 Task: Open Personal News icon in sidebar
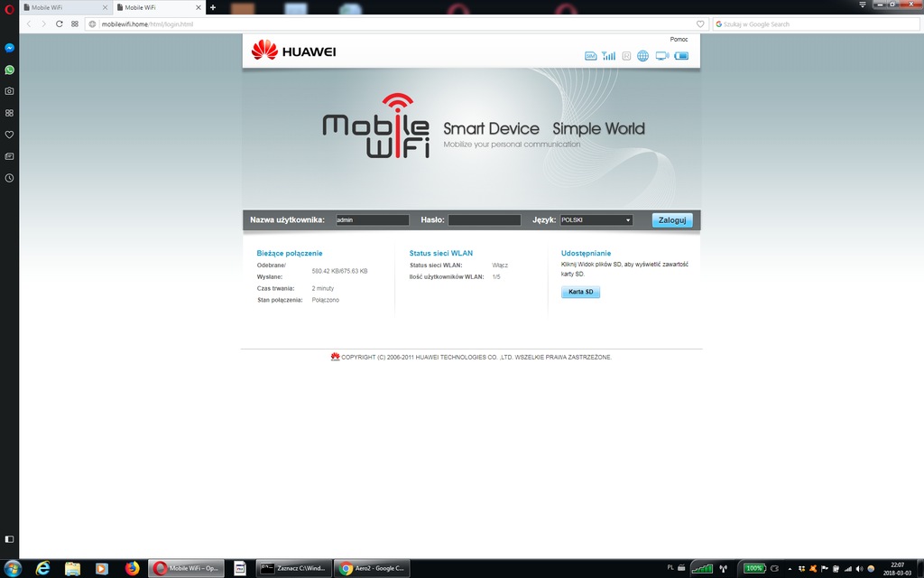tap(9, 156)
